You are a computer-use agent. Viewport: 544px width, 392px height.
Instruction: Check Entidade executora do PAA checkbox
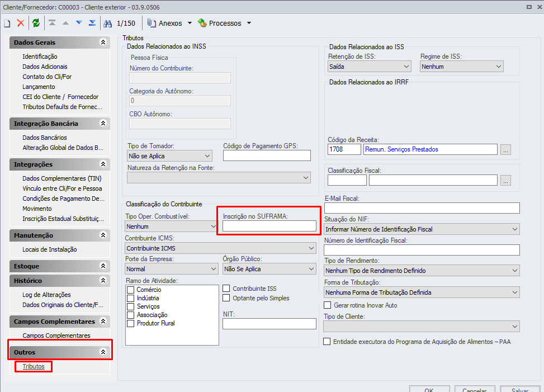(x=327, y=341)
